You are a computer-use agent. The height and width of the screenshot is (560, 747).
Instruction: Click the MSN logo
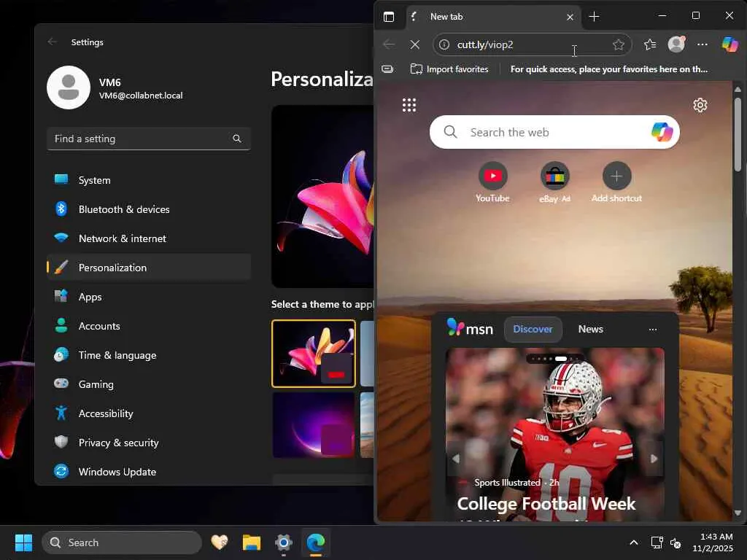point(470,328)
